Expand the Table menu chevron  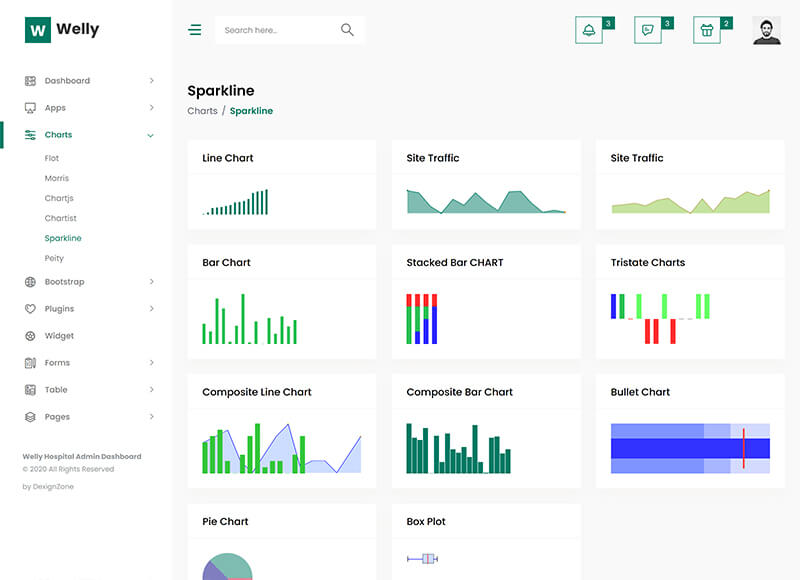click(152, 390)
